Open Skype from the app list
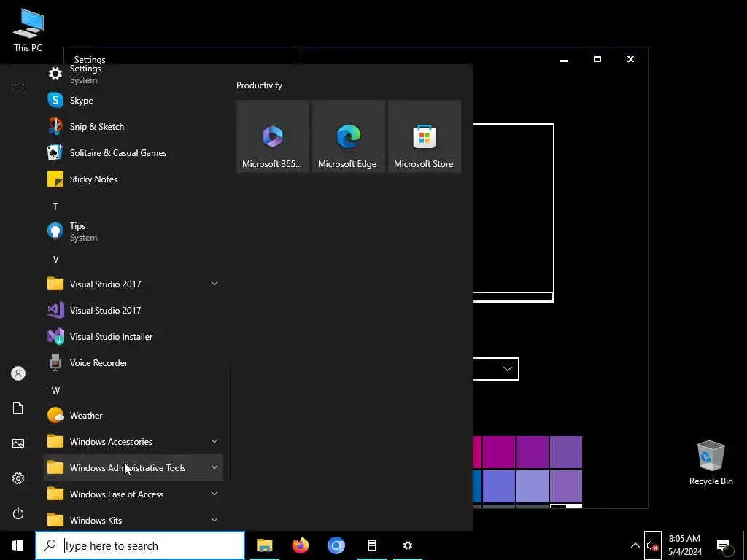747x560 pixels. pos(133,101)
